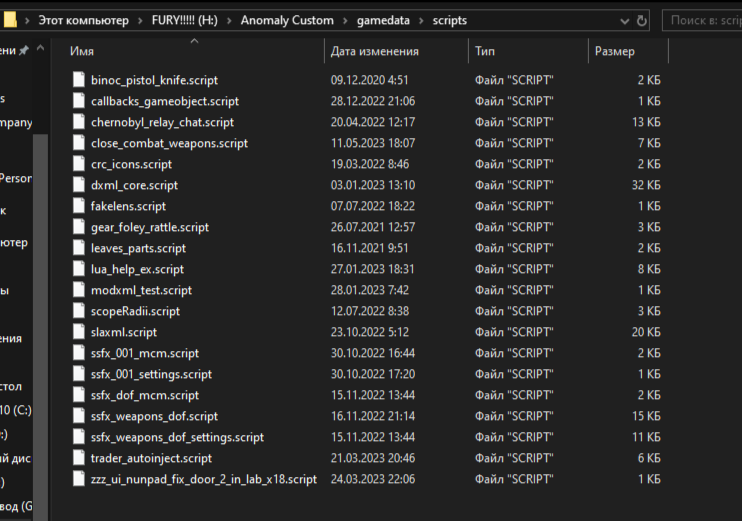
Task: Expand chevron after Этот компьютер breadcrumb
Action: point(140,21)
